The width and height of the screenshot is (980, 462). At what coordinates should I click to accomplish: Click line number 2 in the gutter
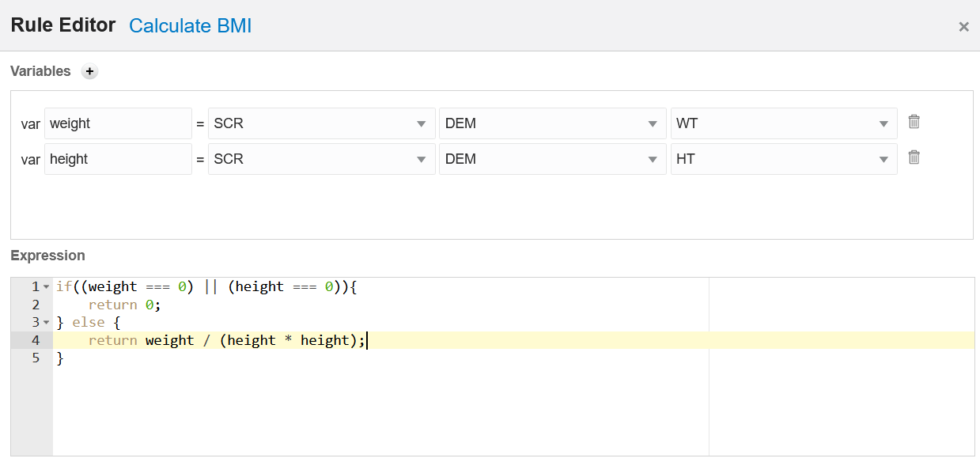pos(36,305)
